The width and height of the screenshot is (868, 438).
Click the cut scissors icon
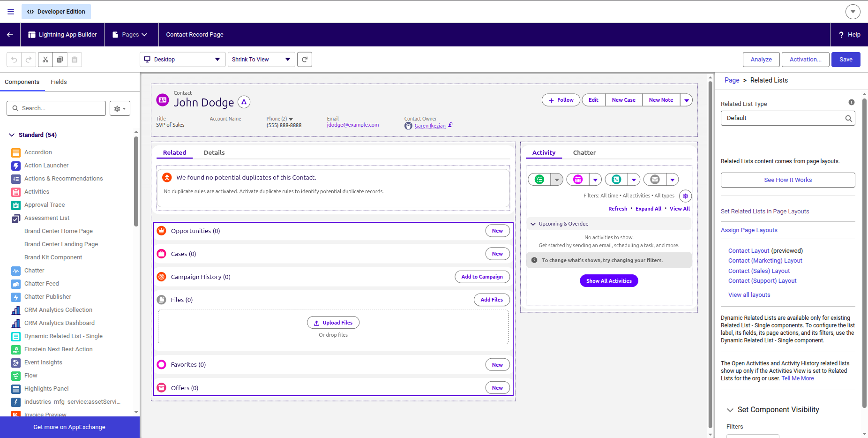coord(45,60)
